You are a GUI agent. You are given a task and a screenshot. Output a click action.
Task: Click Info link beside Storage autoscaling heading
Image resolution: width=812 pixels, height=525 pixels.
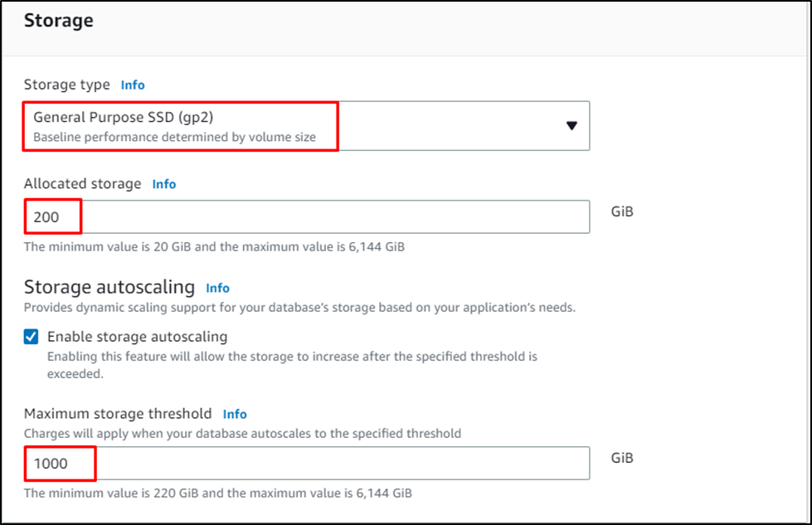(x=218, y=288)
